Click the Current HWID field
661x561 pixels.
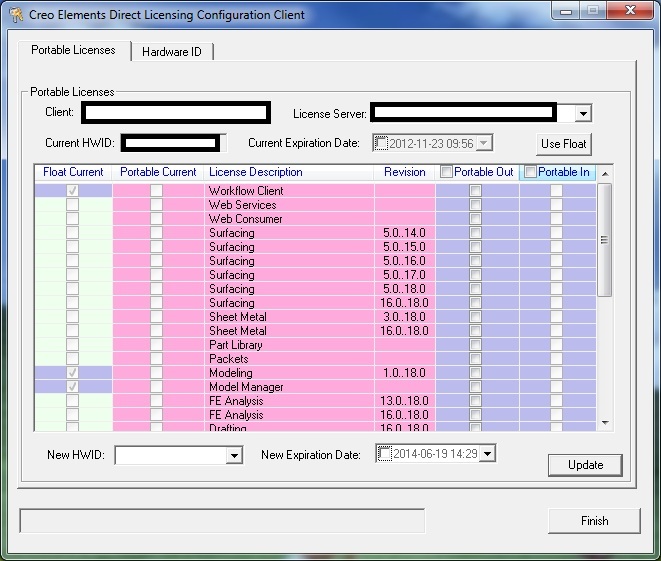173,143
